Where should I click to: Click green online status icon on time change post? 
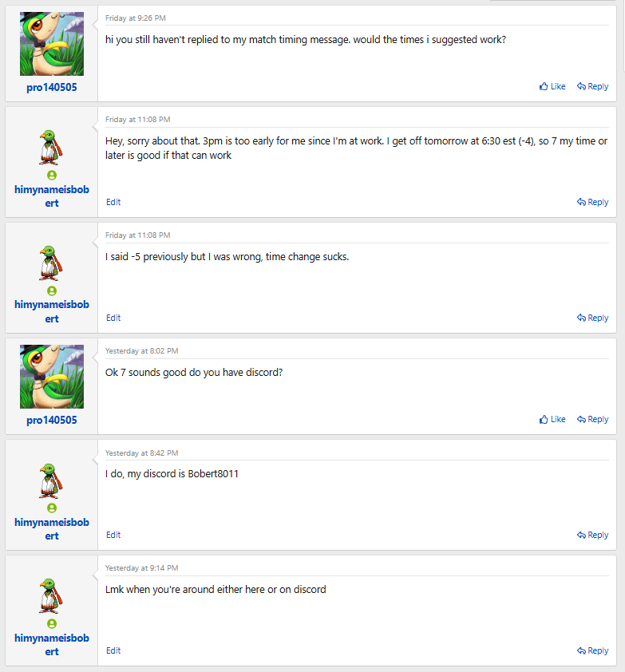coord(52,291)
